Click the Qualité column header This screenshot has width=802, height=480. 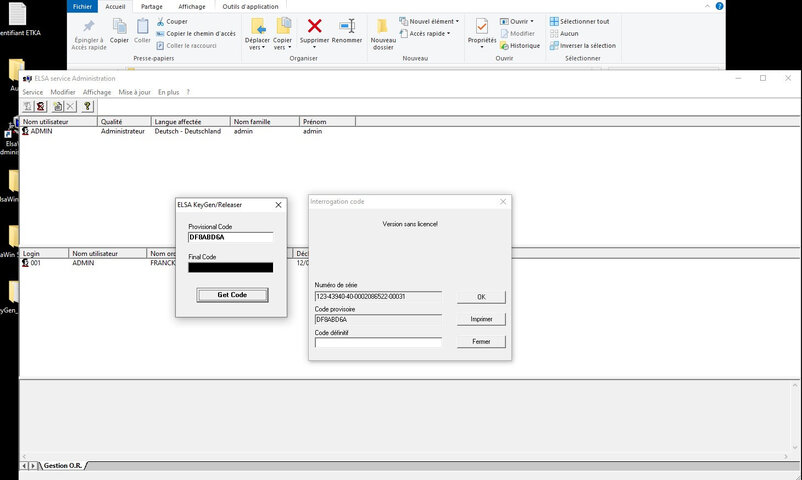click(124, 122)
